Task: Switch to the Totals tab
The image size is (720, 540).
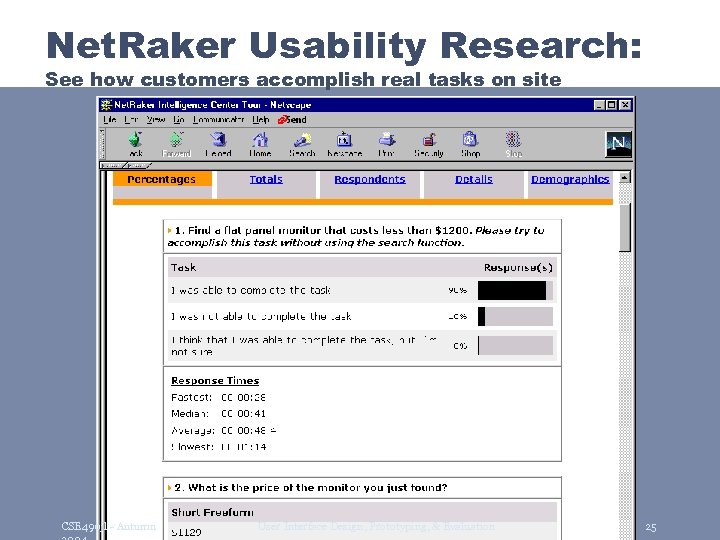Action: click(266, 179)
